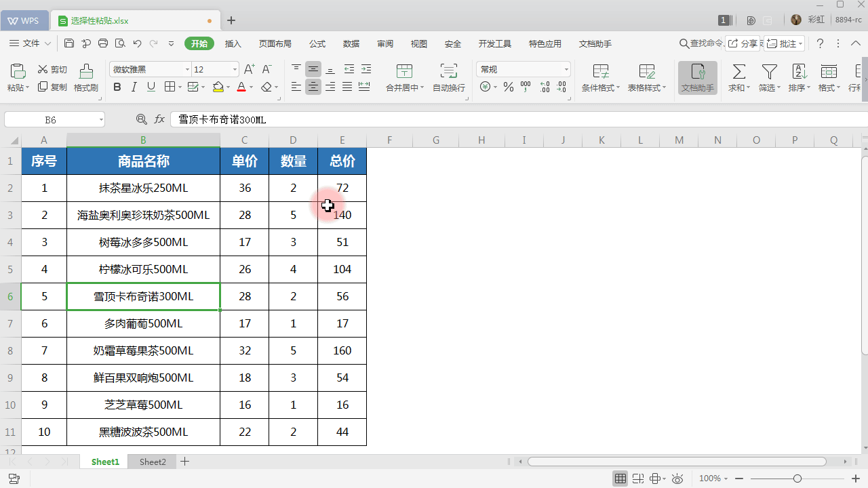Click the 文档助手 (document assistant) icon

coord(697,77)
